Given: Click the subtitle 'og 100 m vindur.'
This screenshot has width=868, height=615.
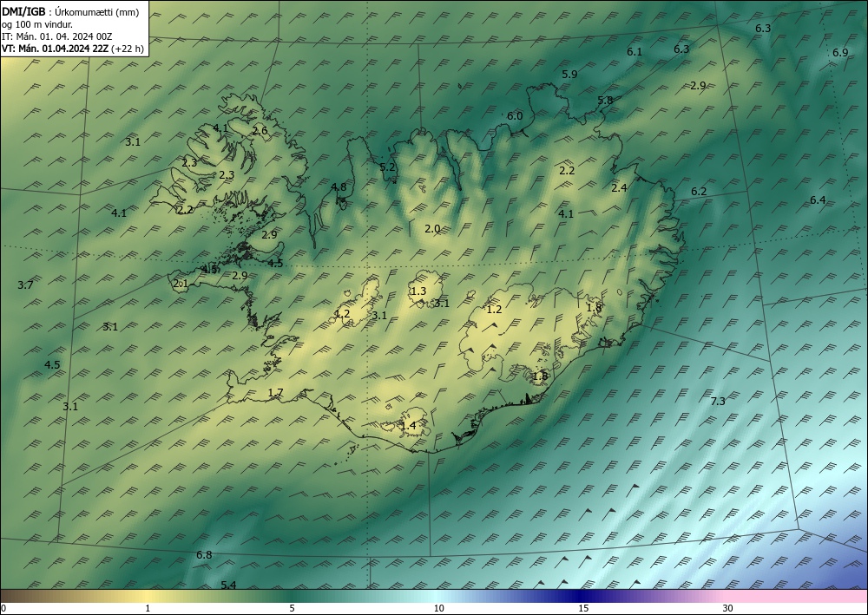Looking at the screenshot, I should click(37, 24).
